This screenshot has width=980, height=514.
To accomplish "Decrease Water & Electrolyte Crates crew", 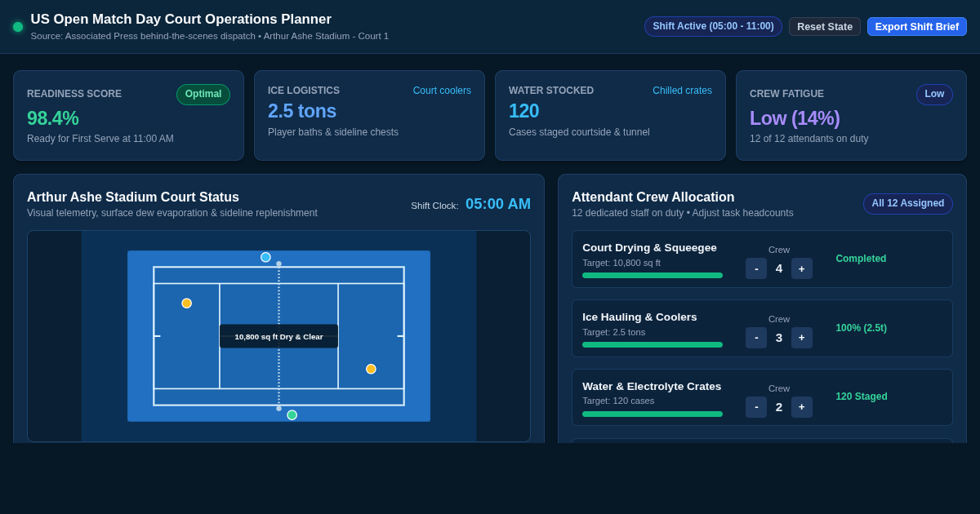I will click(756, 407).
